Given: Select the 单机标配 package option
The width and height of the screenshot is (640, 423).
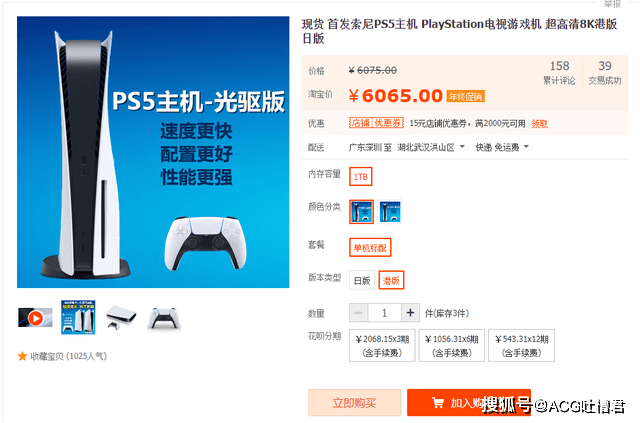Looking at the screenshot, I should (x=370, y=248).
